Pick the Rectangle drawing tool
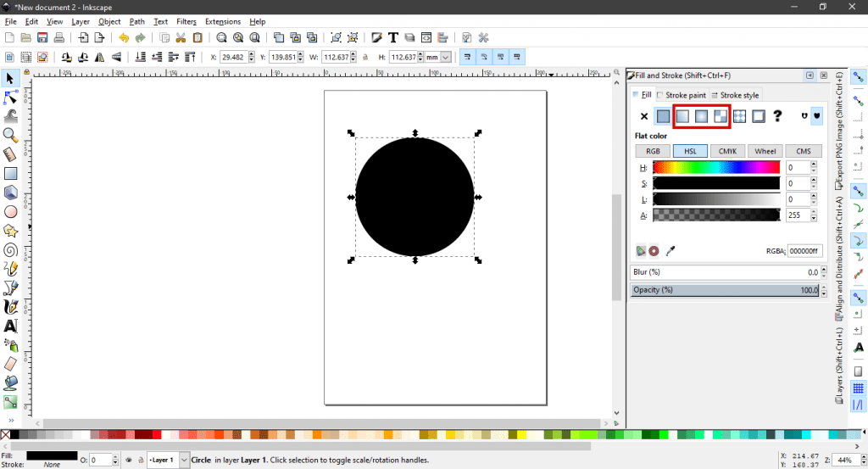The image size is (868, 469). [x=10, y=173]
